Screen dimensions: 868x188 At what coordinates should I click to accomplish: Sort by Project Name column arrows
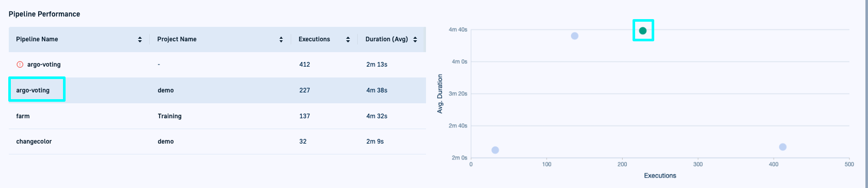tap(281, 39)
